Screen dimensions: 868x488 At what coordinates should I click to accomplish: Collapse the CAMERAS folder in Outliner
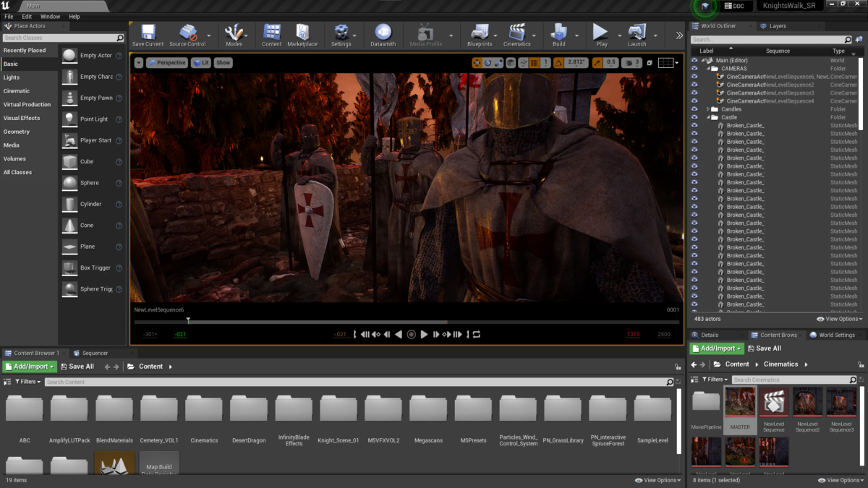click(707, 69)
